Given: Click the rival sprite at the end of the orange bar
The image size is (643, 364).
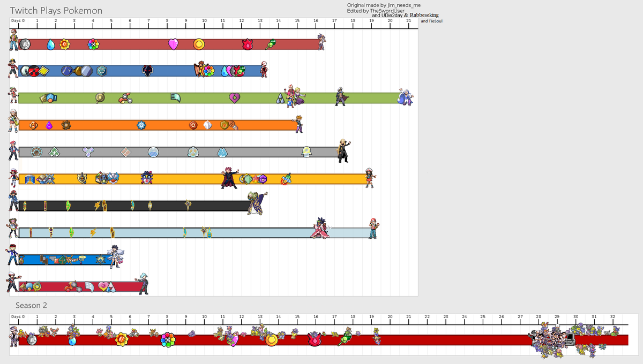Looking at the screenshot, I should coord(298,124).
